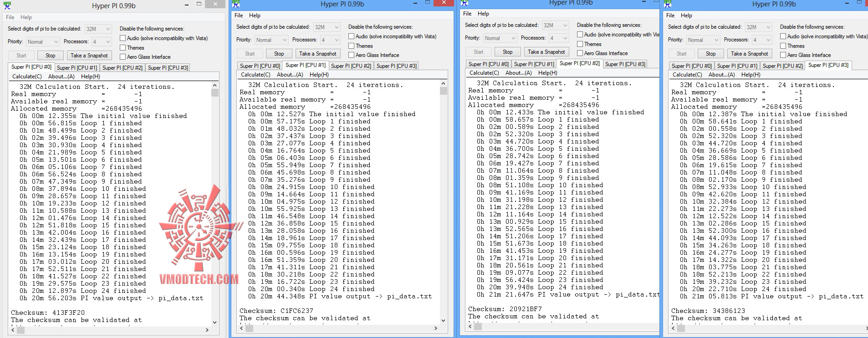Select Super PI [CPU #2] tab in the second window
The height and width of the screenshot is (338, 868).
(x=351, y=66)
